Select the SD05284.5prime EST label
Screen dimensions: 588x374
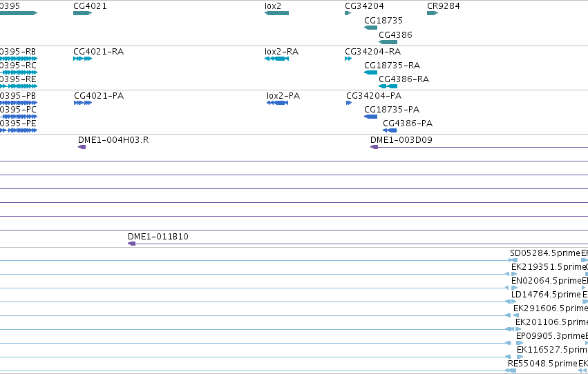click(545, 253)
